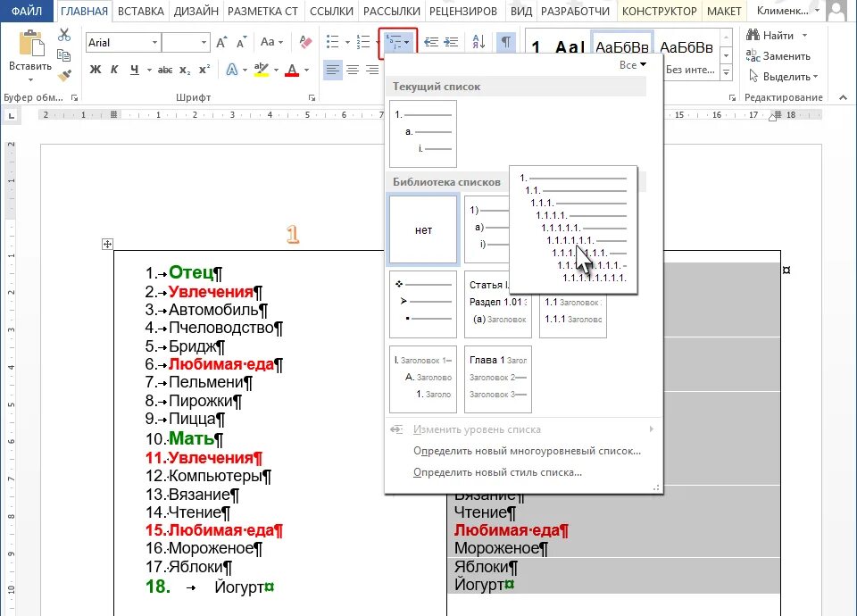Screen dimensions: 857x616
Task: Apply the red font color button
Action: coord(292,70)
